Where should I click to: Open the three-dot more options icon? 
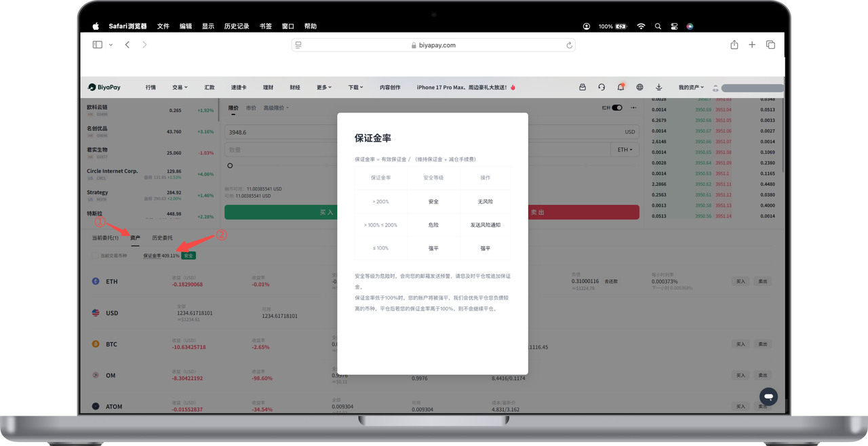tap(633, 108)
